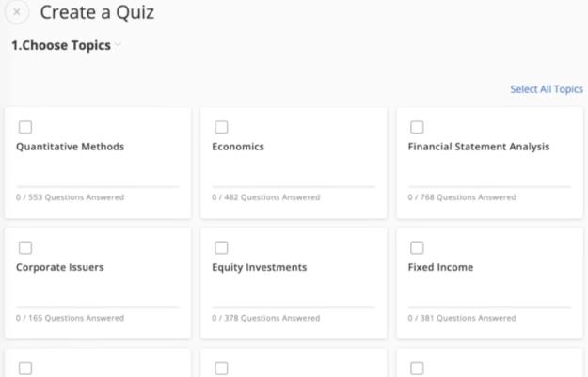Click the Equity Investments topic title
Screen dimensions: 588x377
tap(259, 267)
